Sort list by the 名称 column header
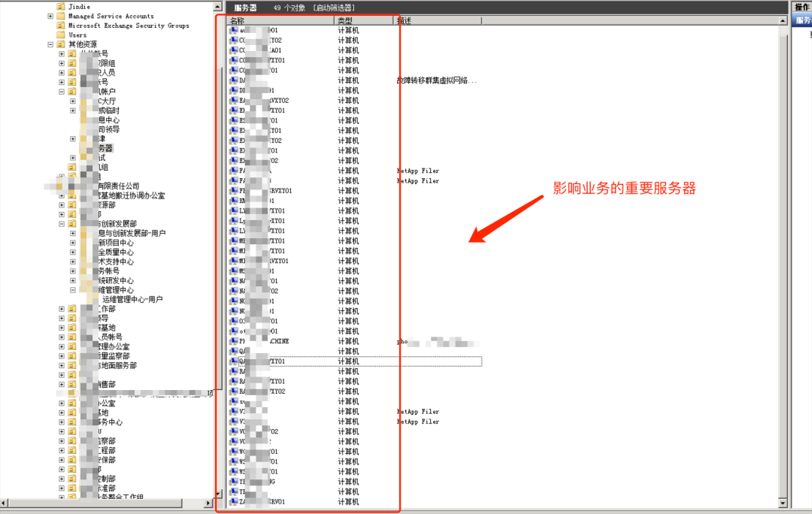 pos(280,21)
